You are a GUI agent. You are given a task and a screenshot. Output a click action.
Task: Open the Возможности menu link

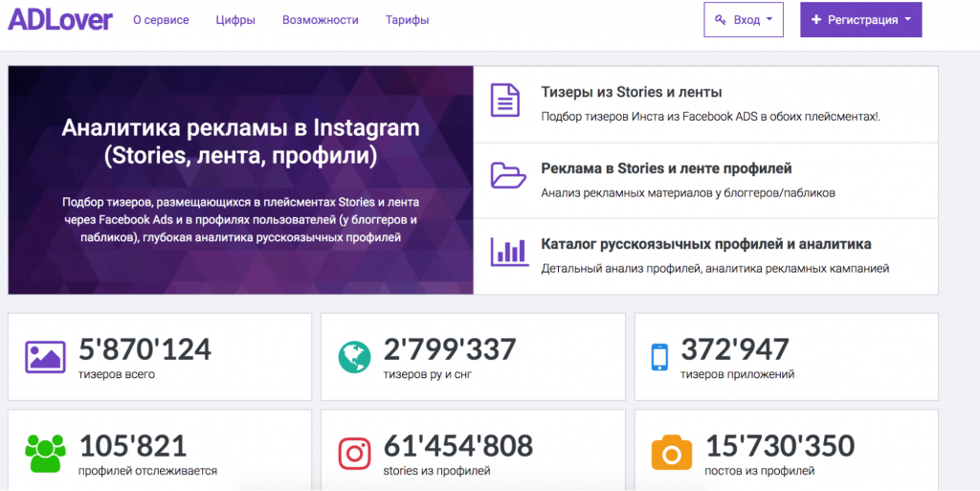tap(321, 20)
